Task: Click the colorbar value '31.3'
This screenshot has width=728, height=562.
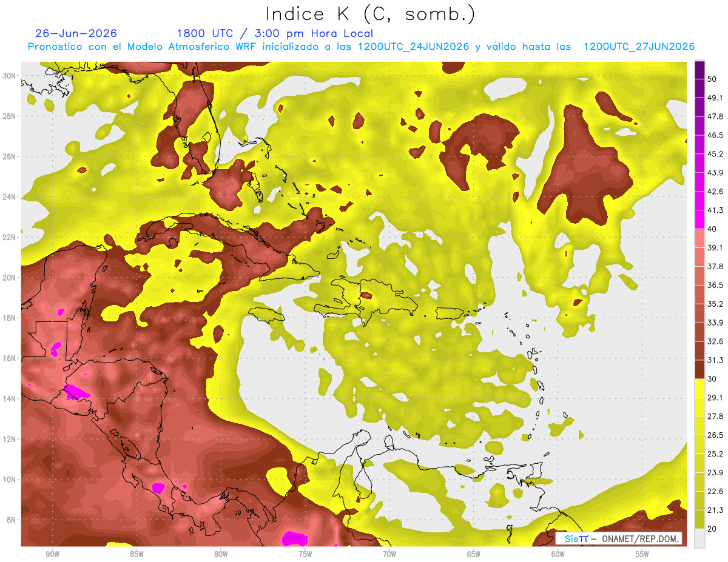Action: click(x=715, y=360)
